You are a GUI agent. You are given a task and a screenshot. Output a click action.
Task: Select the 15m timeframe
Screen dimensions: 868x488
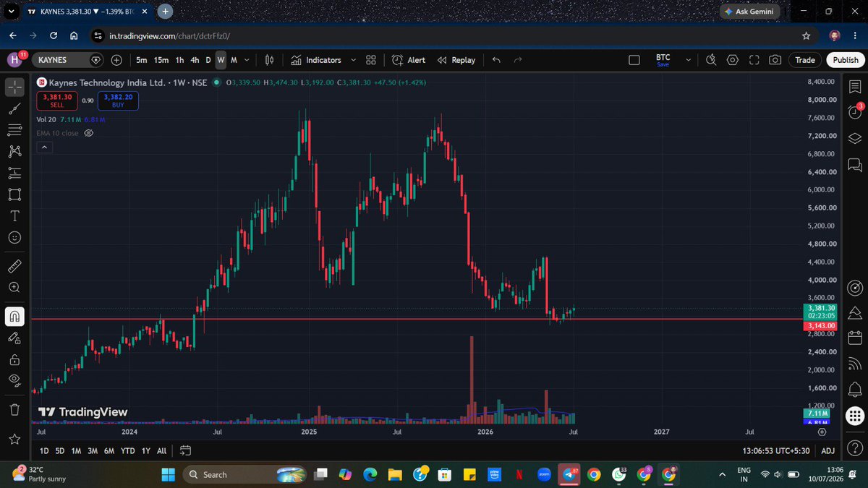coord(161,60)
